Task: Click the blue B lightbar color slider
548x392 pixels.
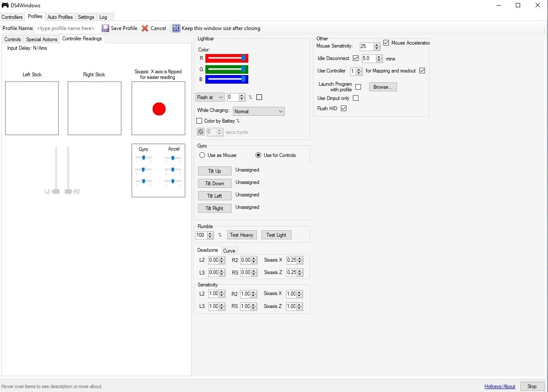Action: (227, 79)
